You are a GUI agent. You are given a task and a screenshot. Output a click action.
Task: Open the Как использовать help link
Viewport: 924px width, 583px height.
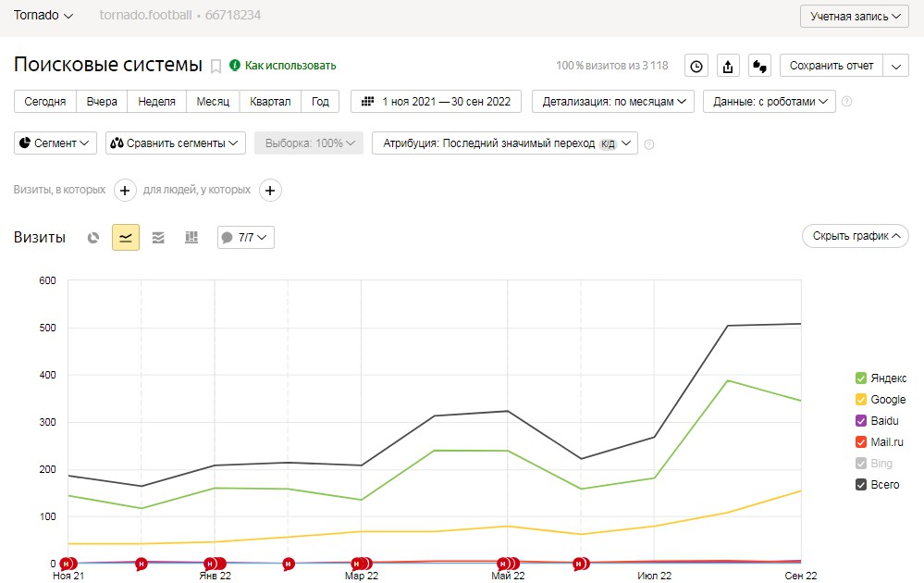[x=283, y=66]
